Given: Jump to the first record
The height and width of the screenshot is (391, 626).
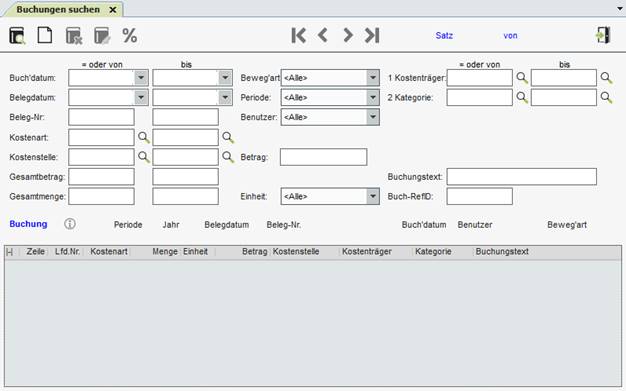Looking at the screenshot, I should 299,36.
